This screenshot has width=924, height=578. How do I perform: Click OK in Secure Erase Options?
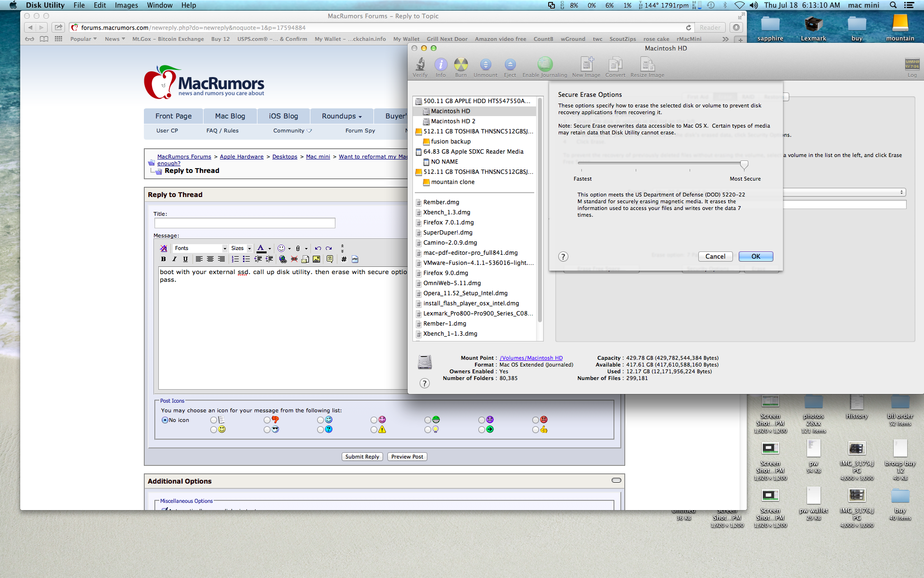(x=756, y=257)
